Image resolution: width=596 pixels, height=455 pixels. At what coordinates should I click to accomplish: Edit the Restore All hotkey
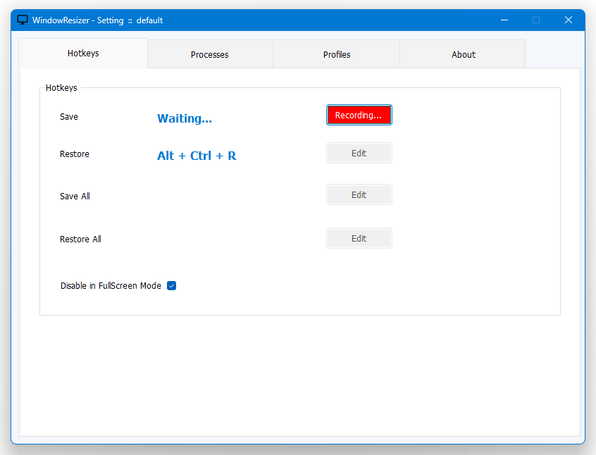click(359, 238)
